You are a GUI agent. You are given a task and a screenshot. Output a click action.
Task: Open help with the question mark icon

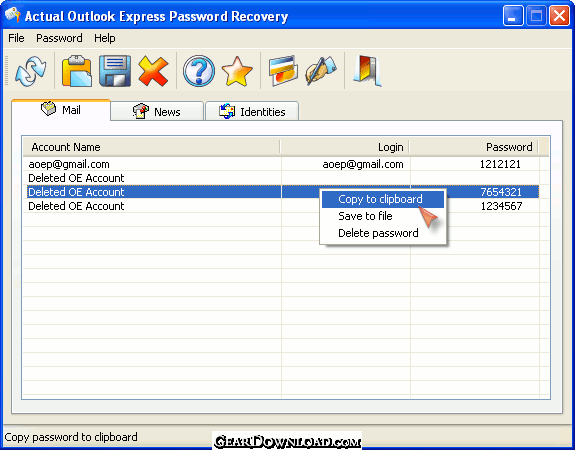pos(199,71)
